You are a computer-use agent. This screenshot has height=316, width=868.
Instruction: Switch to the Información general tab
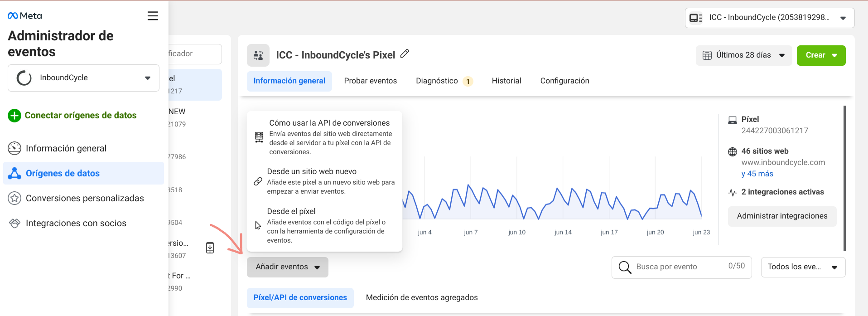pos(289,81)
